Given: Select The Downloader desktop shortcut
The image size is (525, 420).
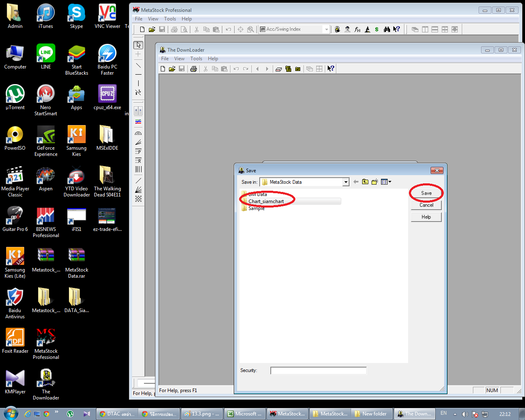Looking at the screenshot, I should click(x=46, y=384).
